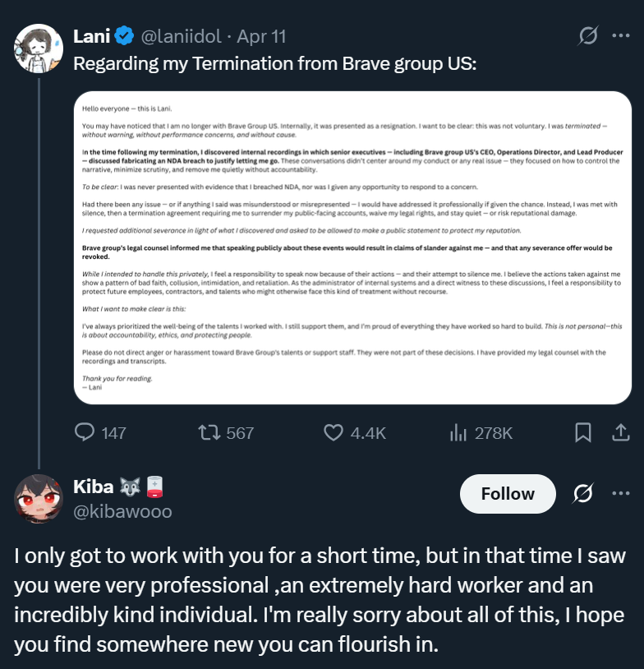Click Lani's blue verified badge
644x669 pixels.
pyautogui.click(x=124, y=36)
